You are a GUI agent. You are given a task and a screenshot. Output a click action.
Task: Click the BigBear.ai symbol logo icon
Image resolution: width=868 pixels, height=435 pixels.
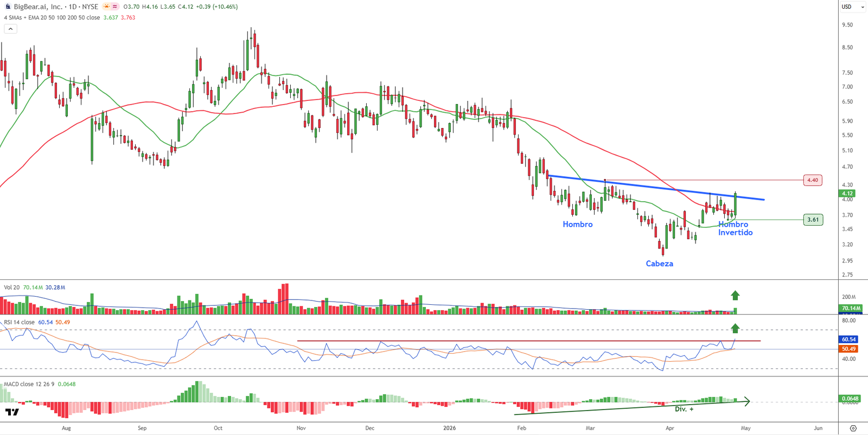[x=8, y=7]
